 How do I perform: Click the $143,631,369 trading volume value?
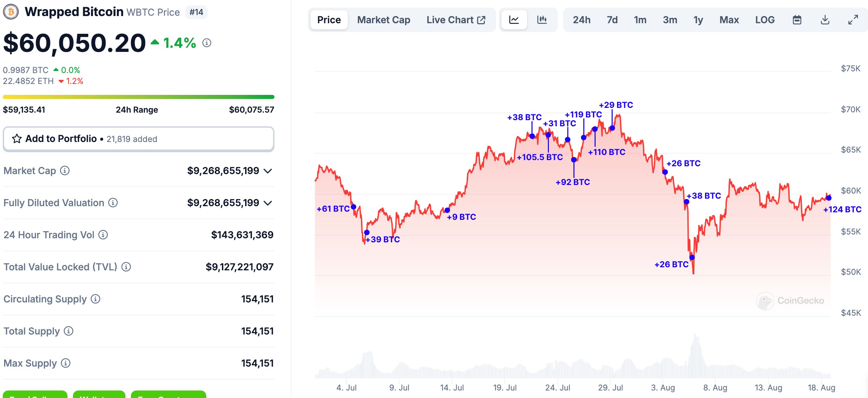(242, 234)
